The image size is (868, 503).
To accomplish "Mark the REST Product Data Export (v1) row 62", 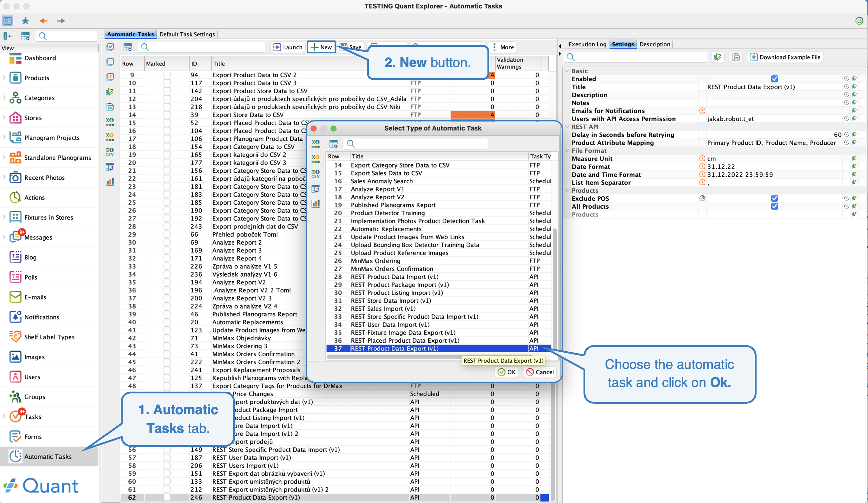I will (167, 498).
